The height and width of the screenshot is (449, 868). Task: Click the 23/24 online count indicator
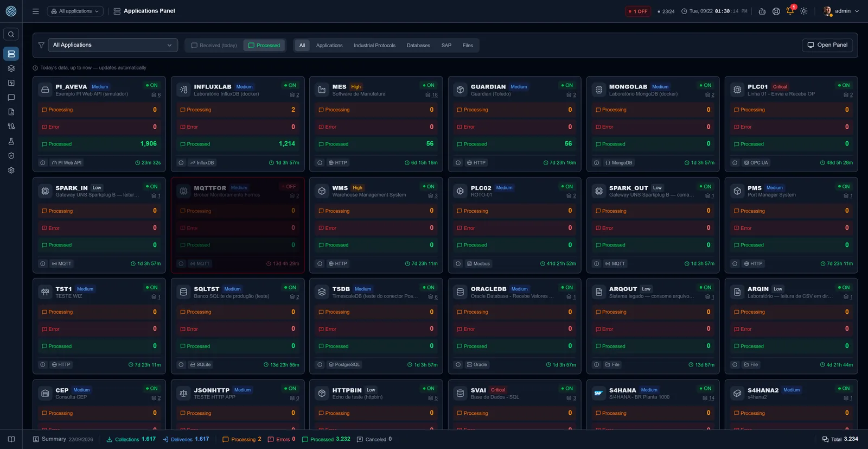click(666, 11)
